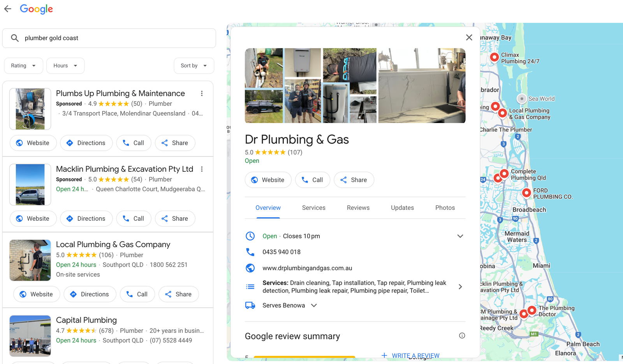Visit Local Plumbing & Gas Company website
This screenshot has width=623, height=364.
[x=37, y=294]
